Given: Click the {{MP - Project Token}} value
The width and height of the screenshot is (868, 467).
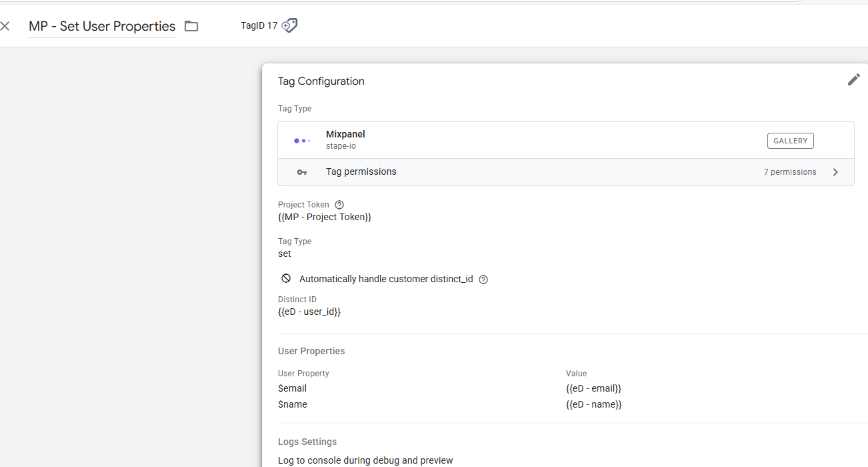Looking at the screenshot, I should (x=325, y=217).
